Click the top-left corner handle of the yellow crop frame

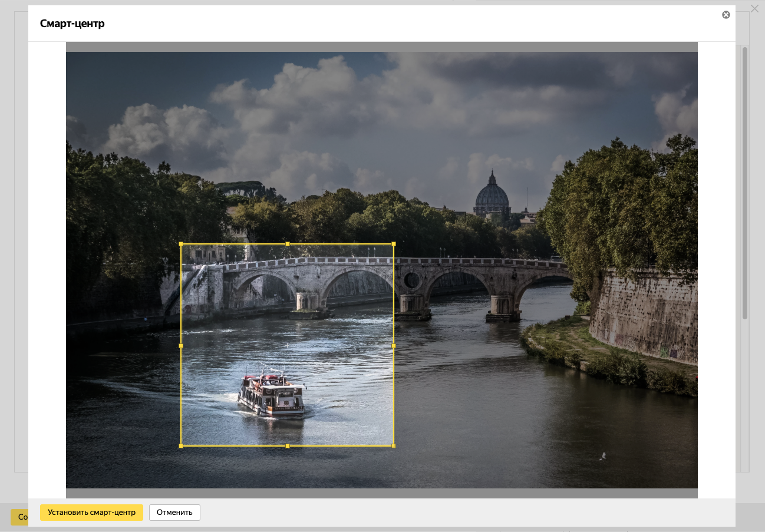pos(181,244)
